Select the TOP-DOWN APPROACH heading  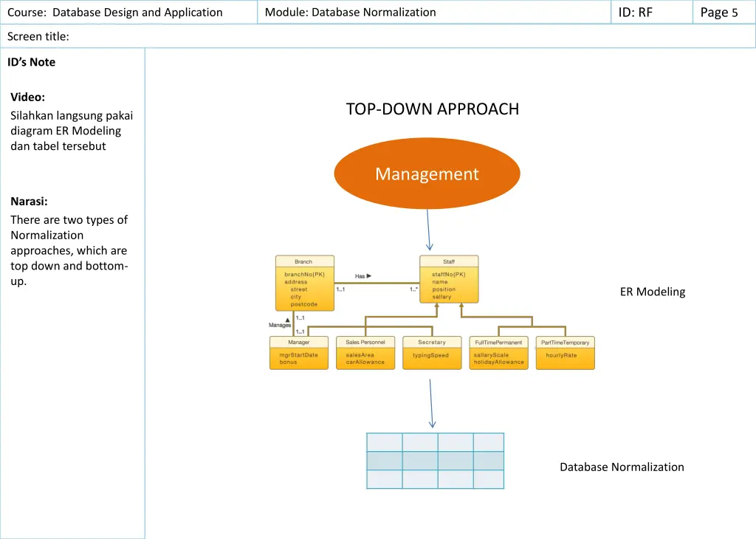pos(433,109)
